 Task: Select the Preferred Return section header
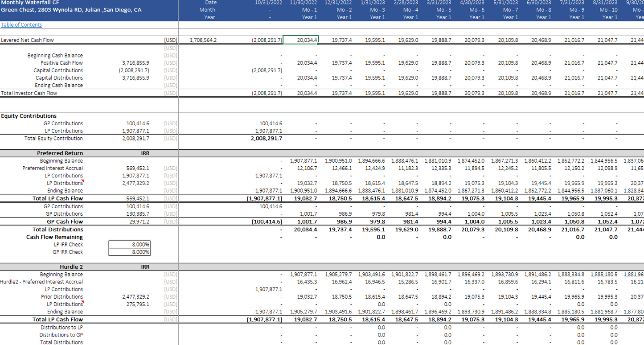click(x=60, y=153)
